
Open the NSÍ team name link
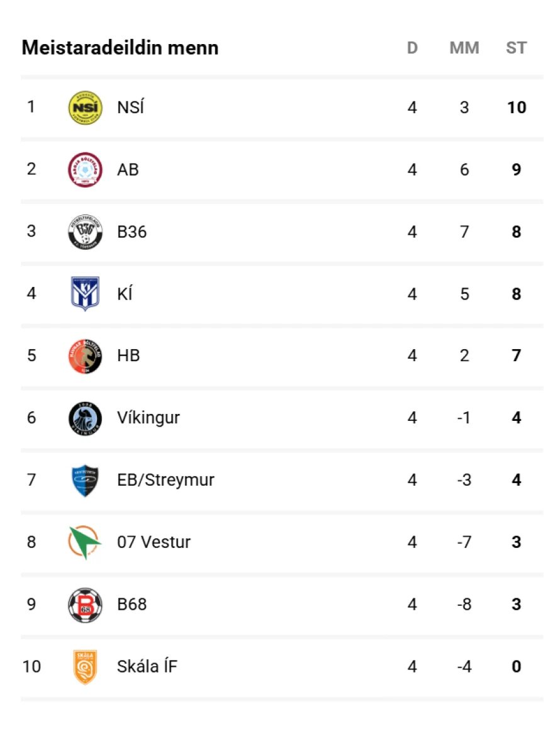(x=130, y=108)
